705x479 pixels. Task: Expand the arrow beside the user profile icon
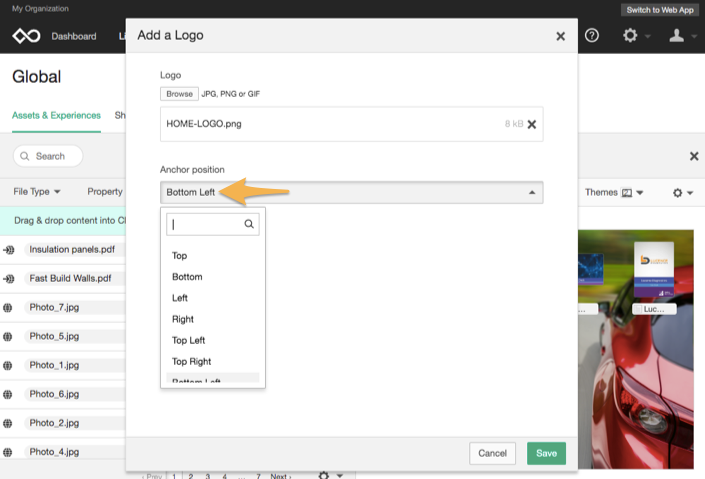(694, 36)
